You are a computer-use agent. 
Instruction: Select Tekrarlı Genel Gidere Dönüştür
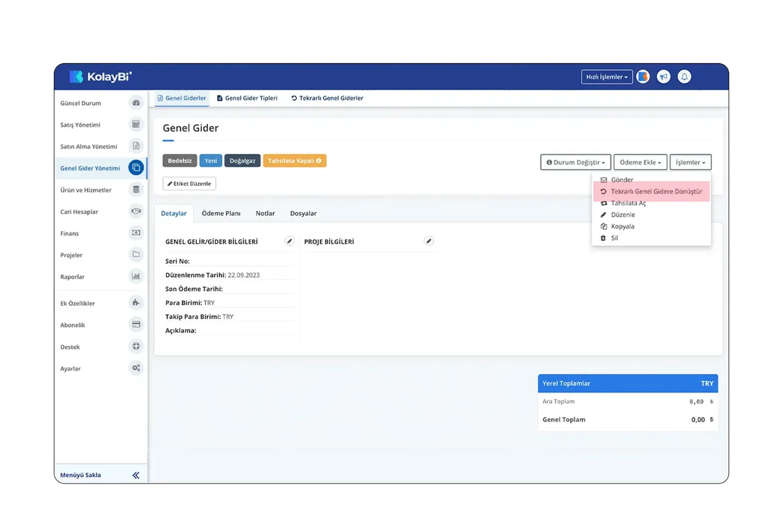click(651, 191)
